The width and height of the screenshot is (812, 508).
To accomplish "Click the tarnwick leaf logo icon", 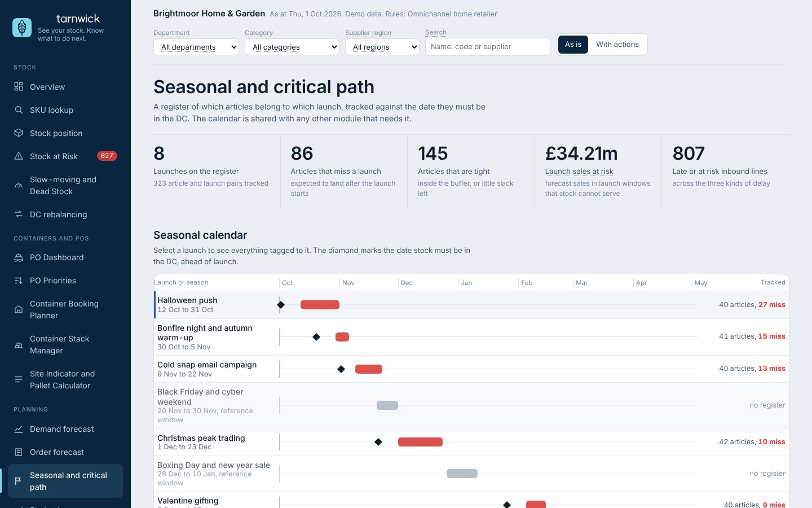I will (x=22, y=27).
